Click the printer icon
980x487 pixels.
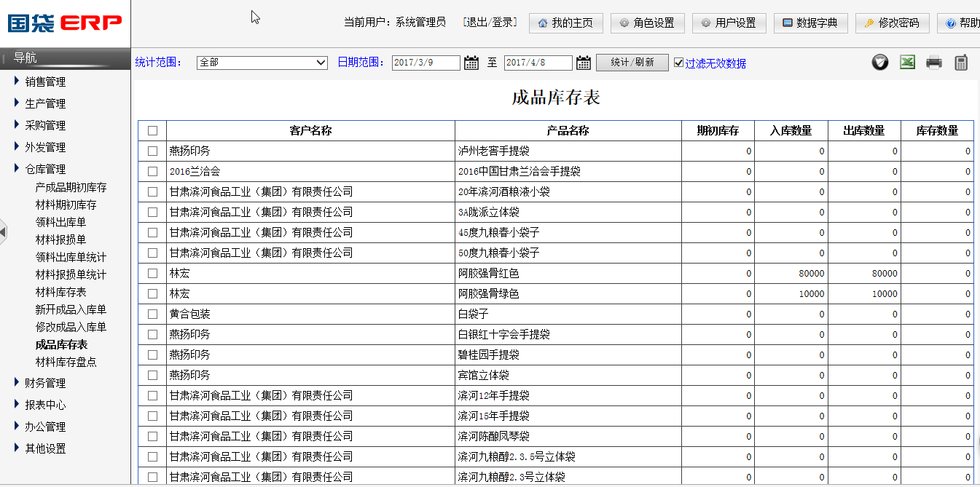(x=934, y=63)
